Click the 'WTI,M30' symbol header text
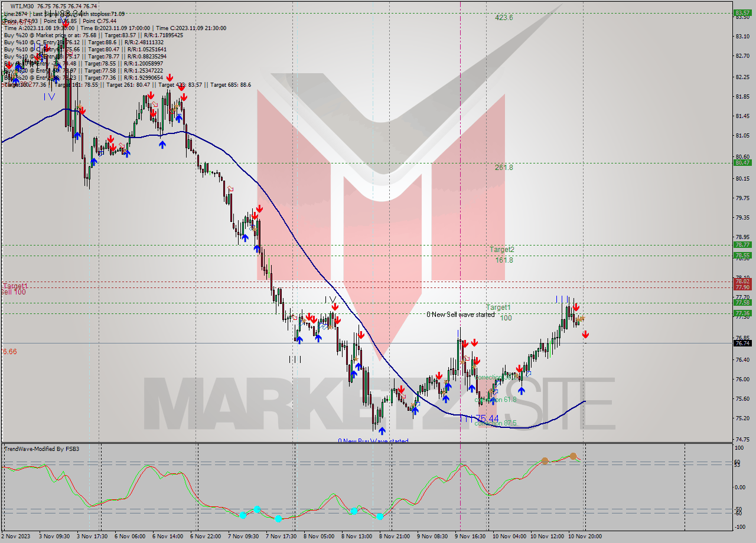This screenshot has width=756, height=543. [21, 6]
